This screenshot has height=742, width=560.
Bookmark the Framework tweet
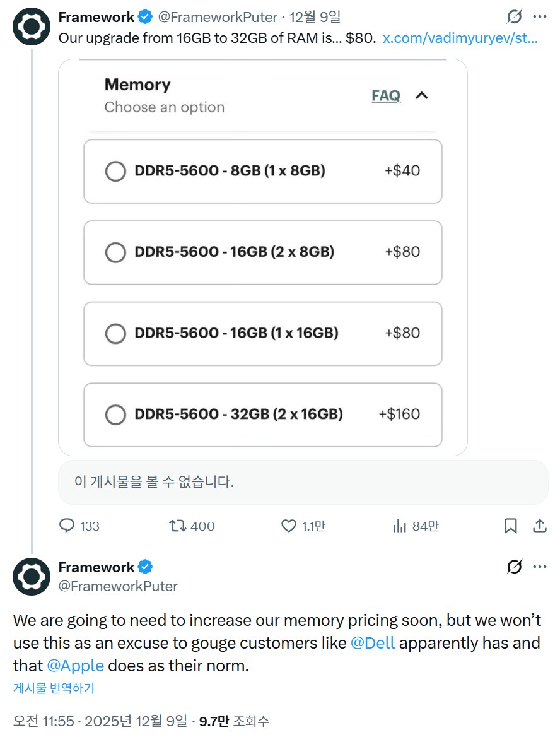point(511,526)
